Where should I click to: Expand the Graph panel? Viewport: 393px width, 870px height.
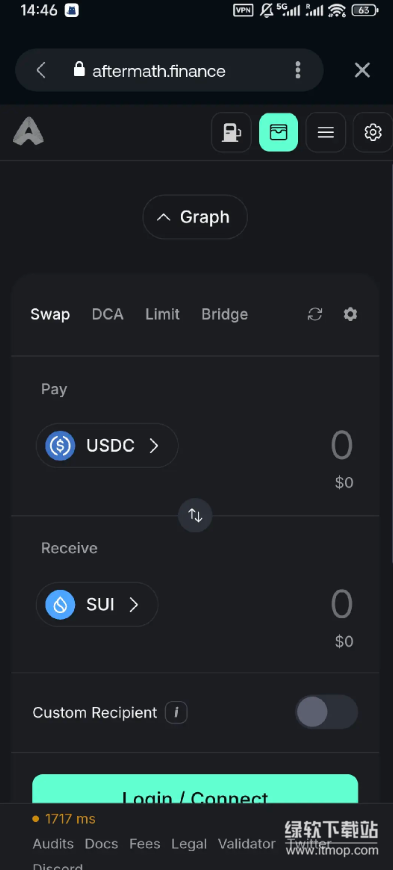tap(195, 217)
